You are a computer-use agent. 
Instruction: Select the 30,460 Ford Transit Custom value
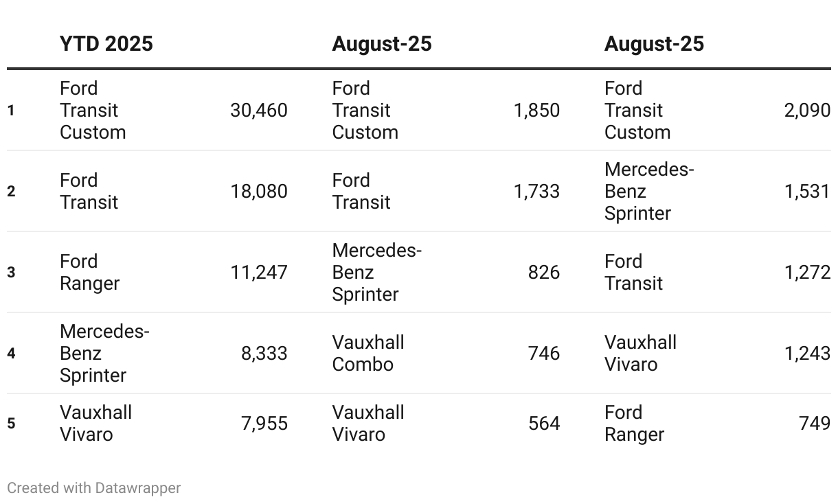point(259,111)
